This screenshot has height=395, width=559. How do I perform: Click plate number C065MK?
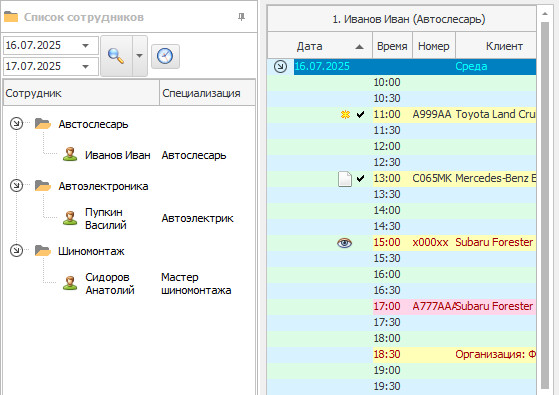click(432, 178)
